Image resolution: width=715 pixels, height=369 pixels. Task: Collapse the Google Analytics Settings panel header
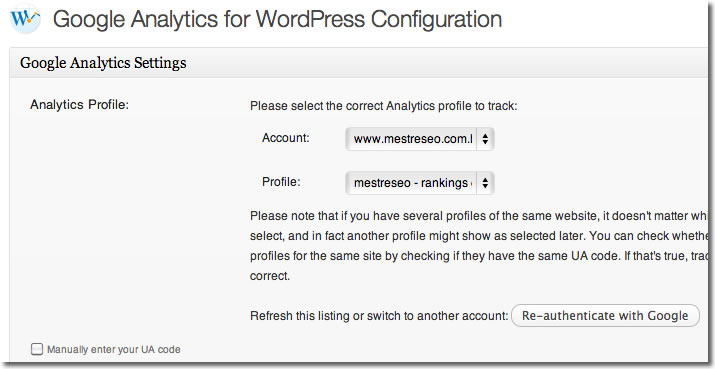pos(358,62)
